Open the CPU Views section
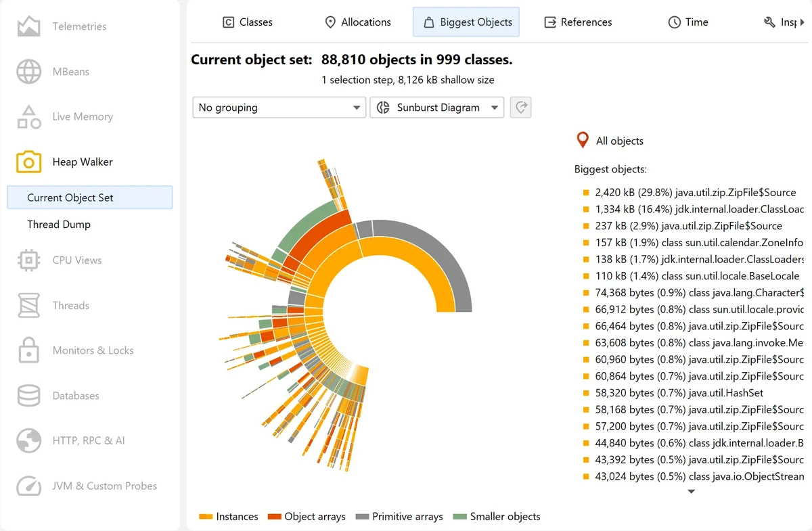 [90, 260]
